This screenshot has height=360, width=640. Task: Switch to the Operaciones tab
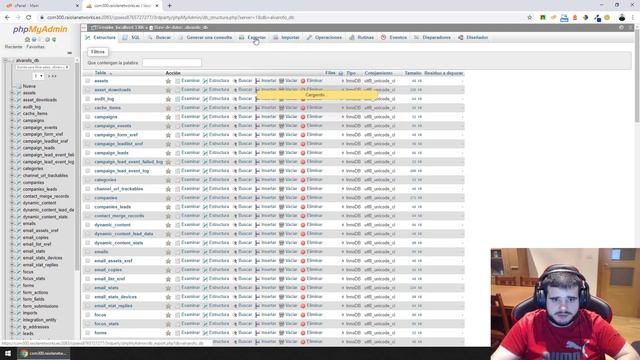324,38
